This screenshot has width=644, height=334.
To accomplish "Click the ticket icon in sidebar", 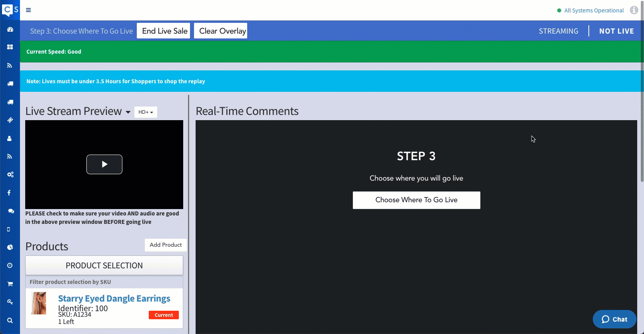I will (10, 120).
